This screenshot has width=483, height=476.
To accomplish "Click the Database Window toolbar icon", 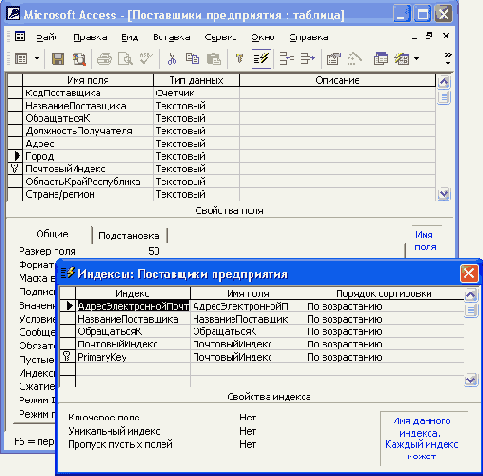I will (380, 59).
